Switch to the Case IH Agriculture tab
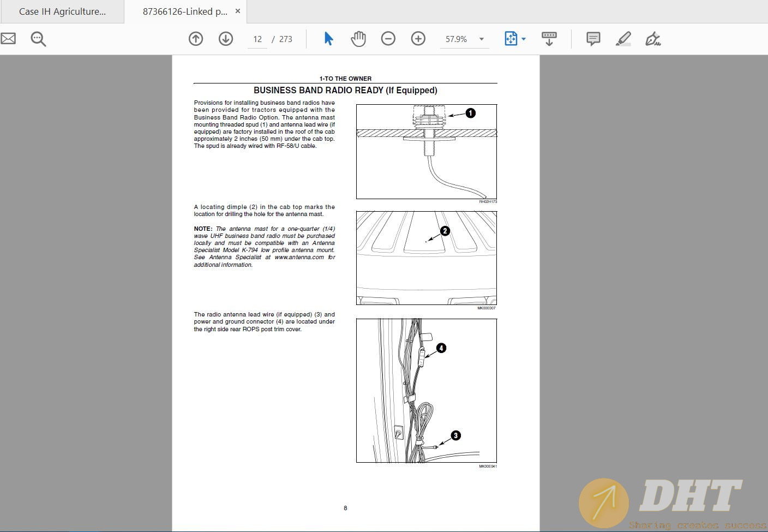The image size is (768, 532). click(62, 11)
